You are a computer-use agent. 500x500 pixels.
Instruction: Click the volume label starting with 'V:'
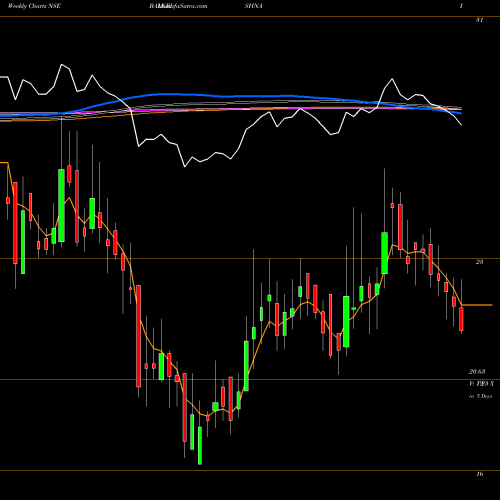tap(481, 384)
